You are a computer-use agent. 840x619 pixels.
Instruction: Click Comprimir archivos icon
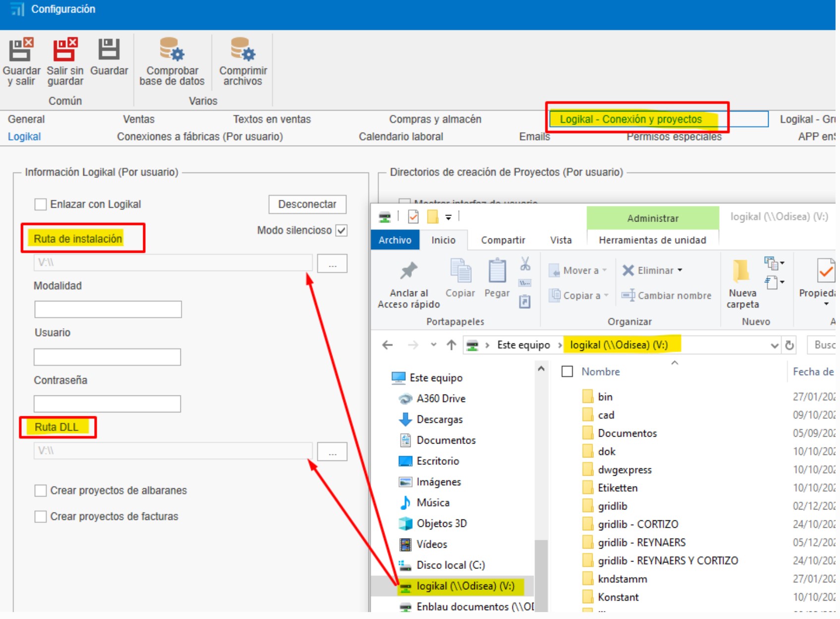click(243, 50)
